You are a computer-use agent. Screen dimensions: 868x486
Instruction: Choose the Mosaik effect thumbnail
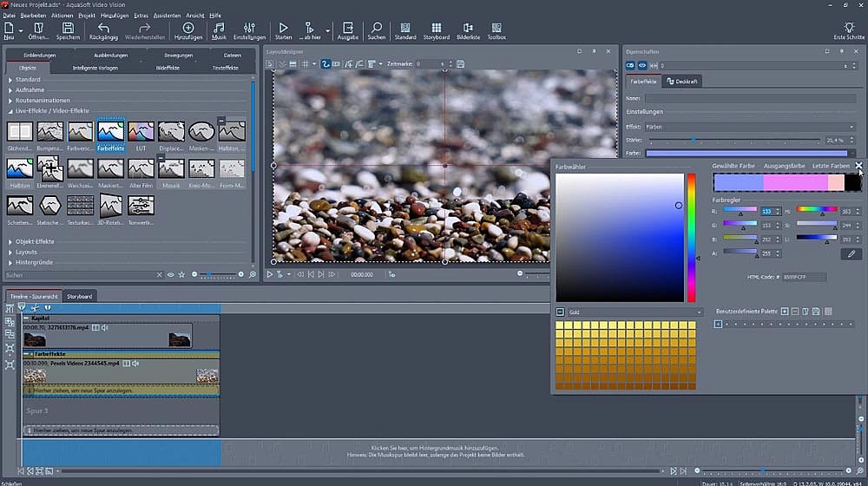pyautogui.click(x=171, y=168)
